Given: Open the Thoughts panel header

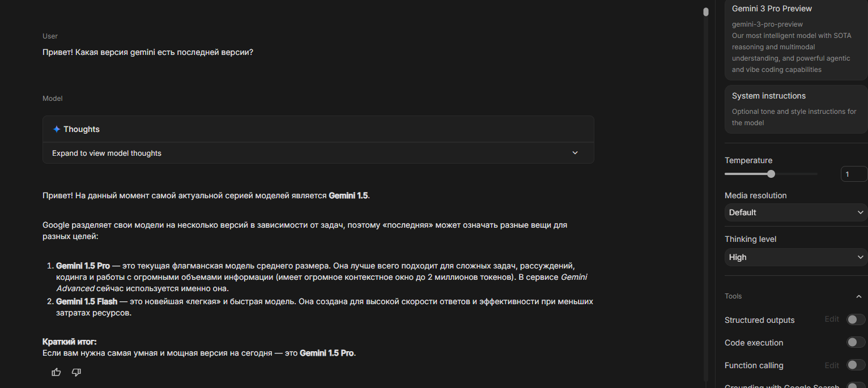Looking at the screenshot, I should (318, 129).
